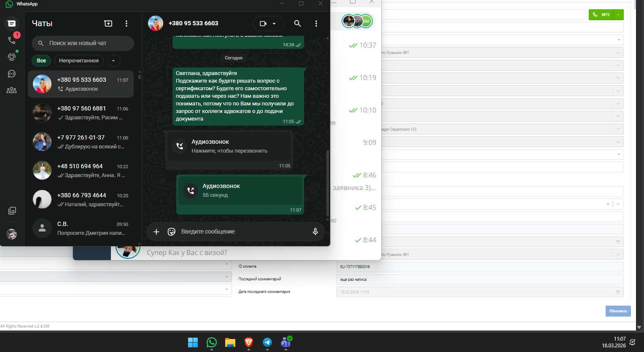This screenshot has height=352, width=644.
Task: Open the conversation's three-dot menu
Action: click(x=316, y=24)
